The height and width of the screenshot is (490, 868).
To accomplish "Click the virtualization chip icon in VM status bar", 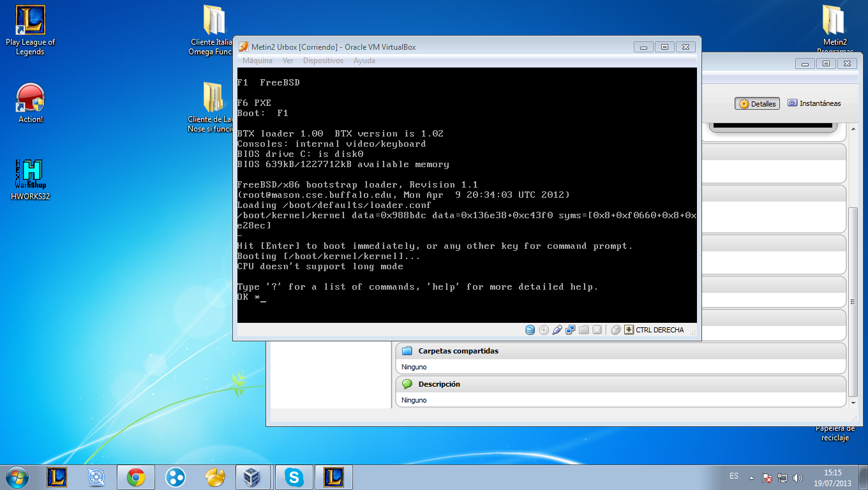I will [x=597, y=329].
